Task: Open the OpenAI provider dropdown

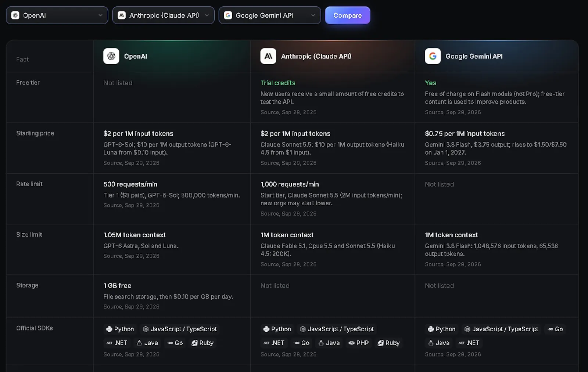Action: 57,15
